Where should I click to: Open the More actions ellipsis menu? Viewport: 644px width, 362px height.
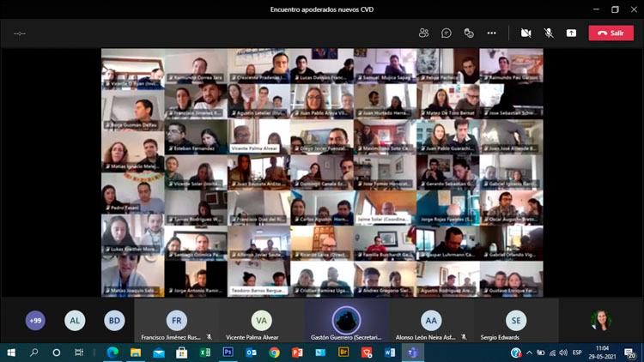pyautogui.click(x=491, y=33)
